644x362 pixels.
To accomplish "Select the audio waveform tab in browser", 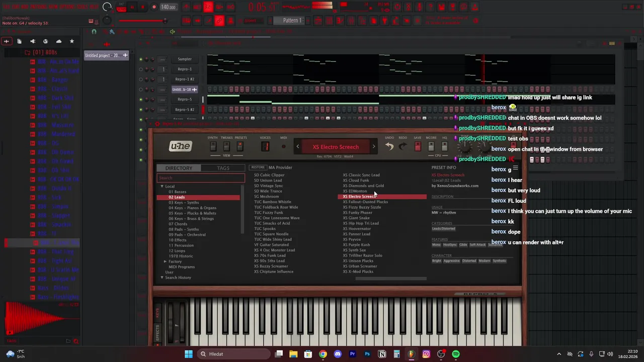I will (6, 41).
